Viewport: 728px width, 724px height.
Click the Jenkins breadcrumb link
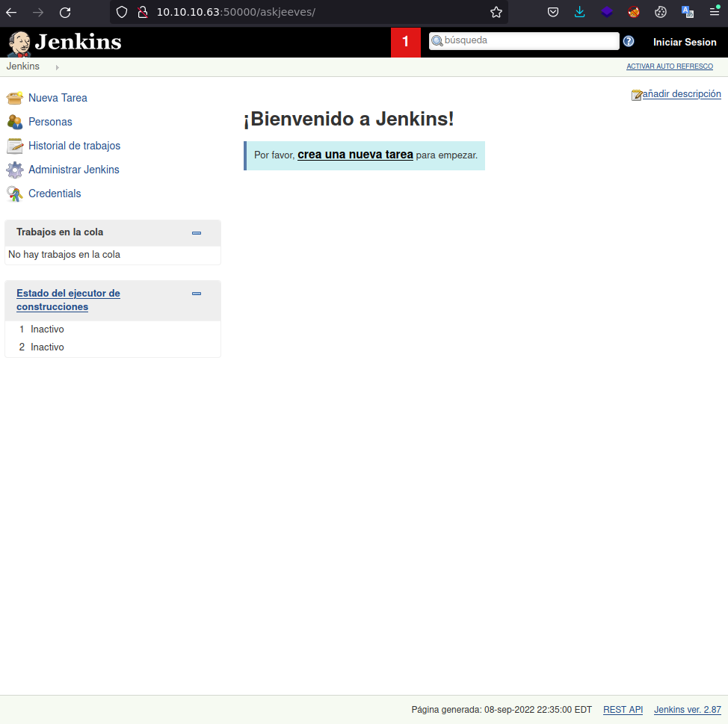(22, 66)
